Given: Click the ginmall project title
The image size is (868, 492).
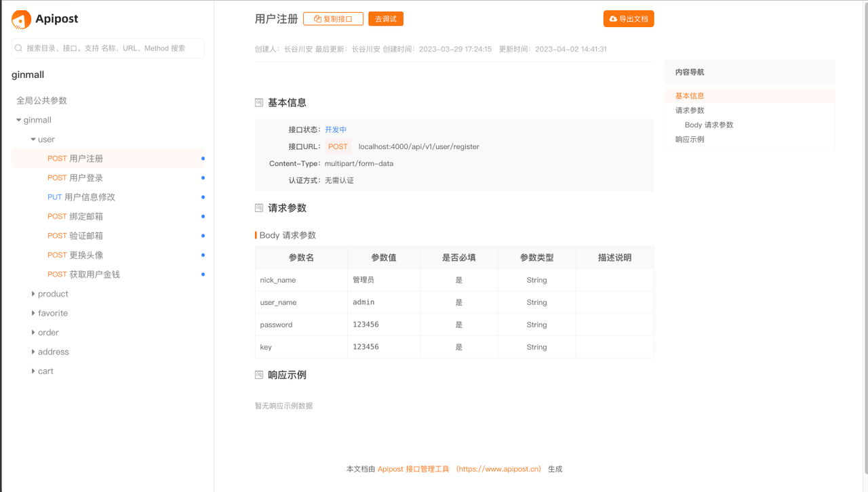Looking at the screenshot, I should pyautogui.click(x=28, y=75).
